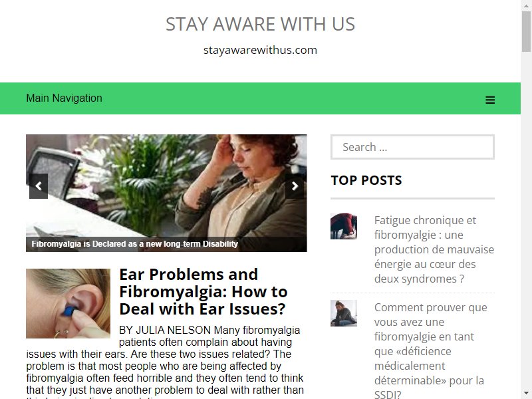Screen dimensions: 532x399
Task: Open the hamburger navigation menu icon
Action: [x=490, y=100]
